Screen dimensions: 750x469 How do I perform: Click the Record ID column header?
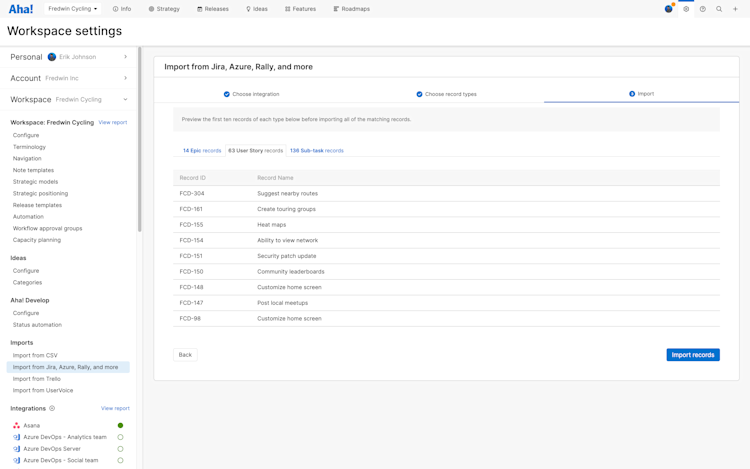[193, 178]
